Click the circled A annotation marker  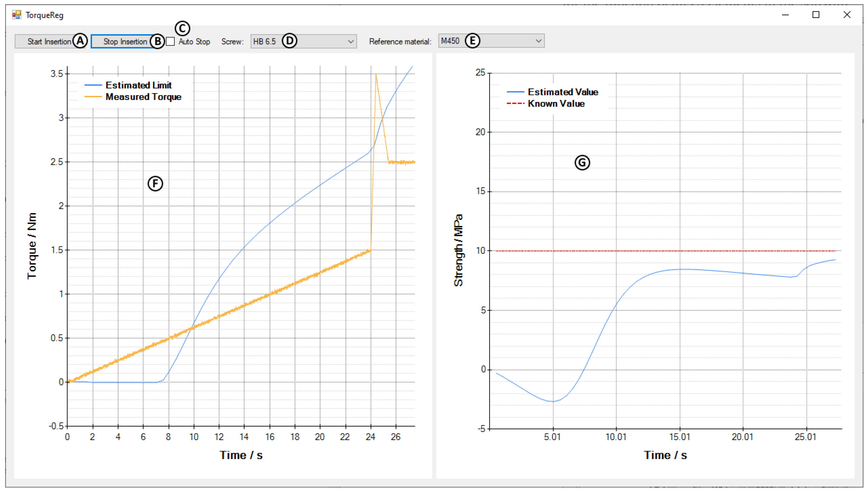coord(80,41)
